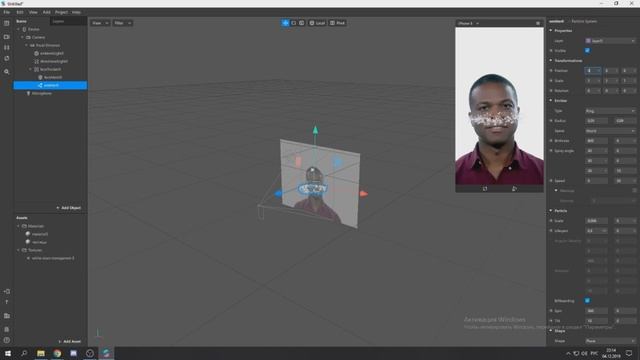Collapse the Camera node in the Scene tree

tap(22, 37)
